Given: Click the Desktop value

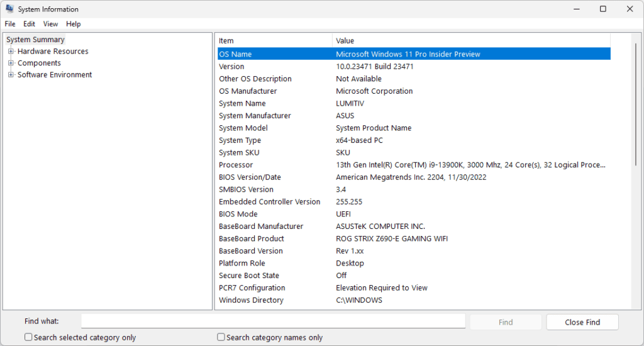Looking at the screenshot, I should tap(350, 264).
